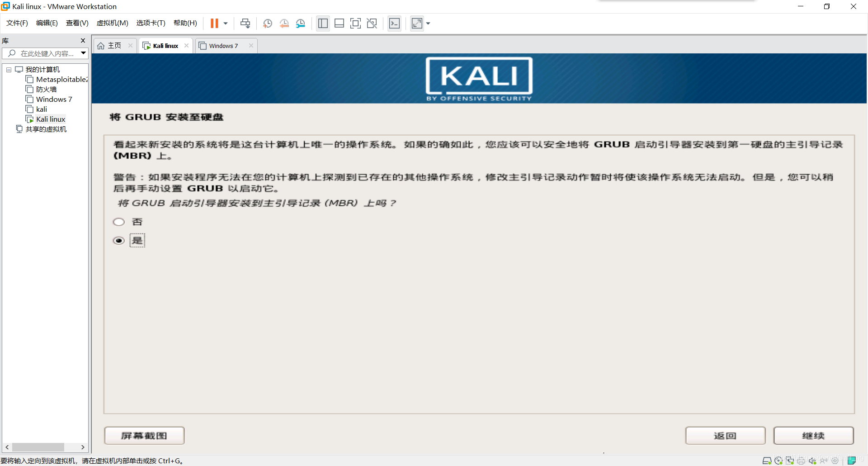This screenshot has width=868, height=466.
Task: Select 共享的虚拟机 in the library
Action: click(x=46, y=129)
